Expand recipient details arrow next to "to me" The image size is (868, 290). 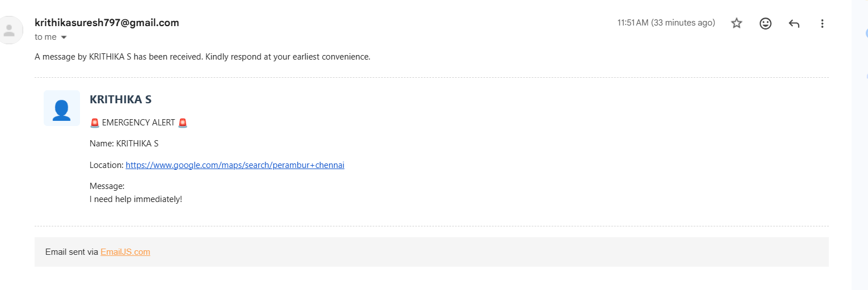(x=64, y=37)
